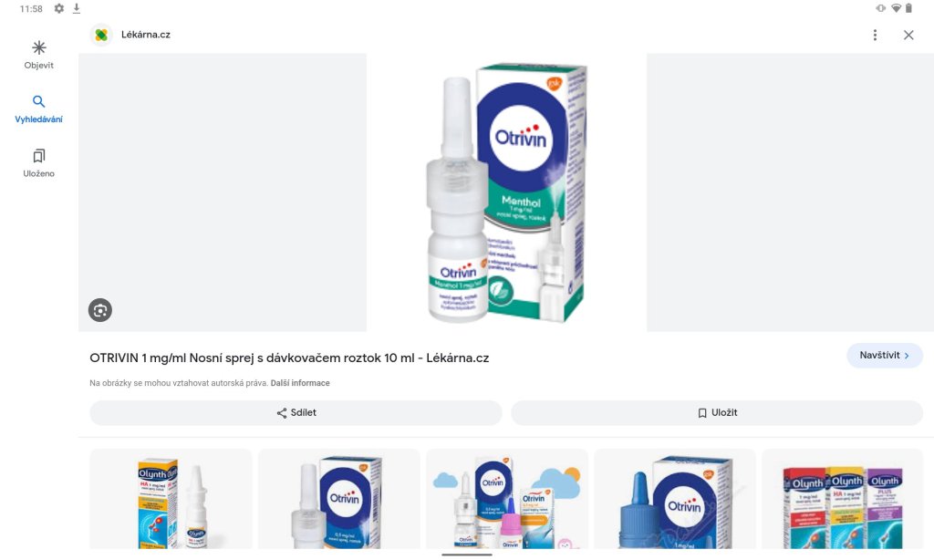Image resolution: width=934 pixels, height=560 pixels.
Task: Open the OTRIVIN 1 mg/ml product title
Action: (289, 358)
